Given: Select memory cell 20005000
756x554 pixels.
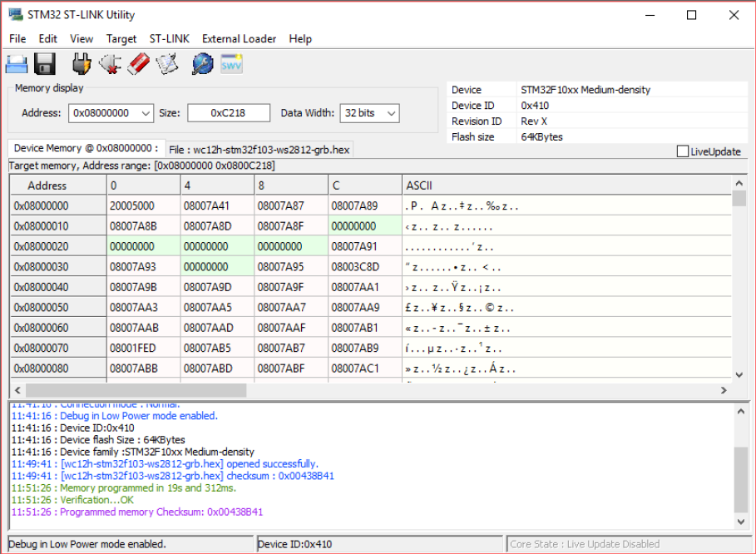Looking at the screenshot, I should pos(143,206).
